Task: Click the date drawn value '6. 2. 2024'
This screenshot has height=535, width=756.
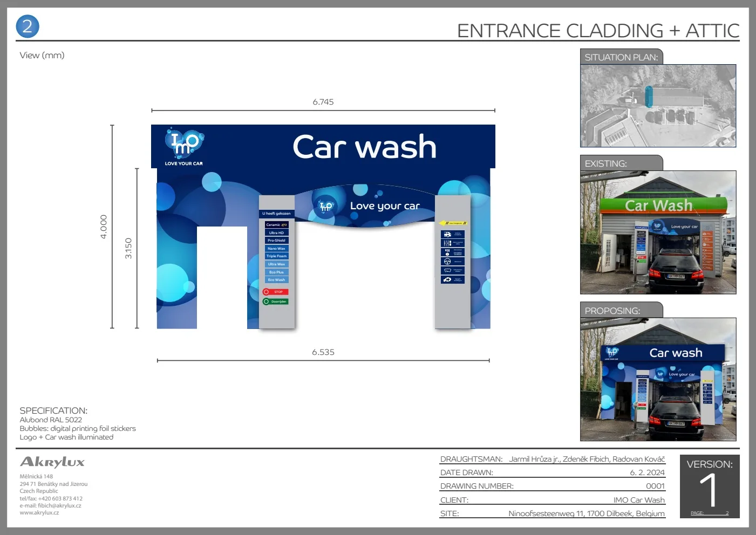Action: pyautogui.click(x=648, y=472)
